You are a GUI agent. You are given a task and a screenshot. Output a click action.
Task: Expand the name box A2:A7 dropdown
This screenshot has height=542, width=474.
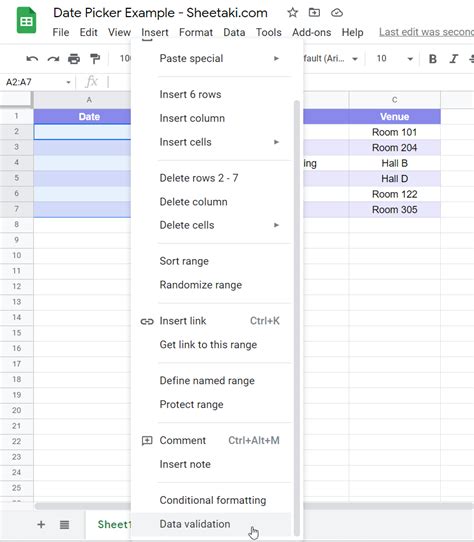click(x=68, y=82)
